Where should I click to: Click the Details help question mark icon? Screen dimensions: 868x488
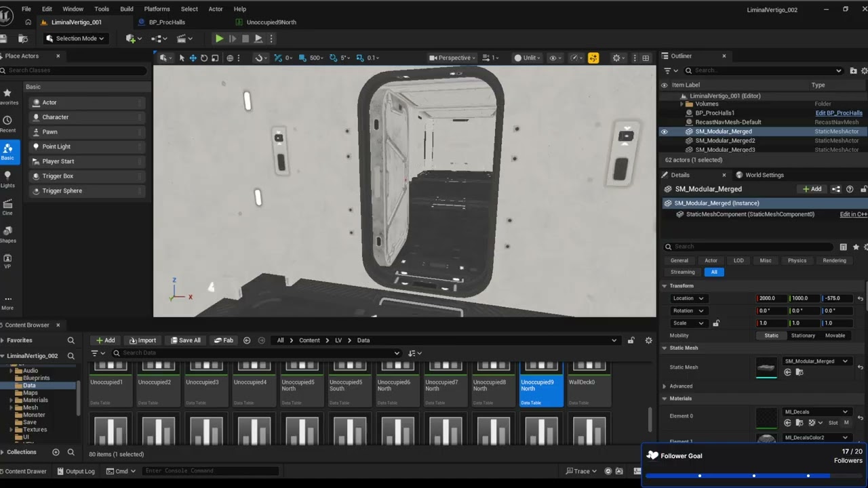click(850, 189)
